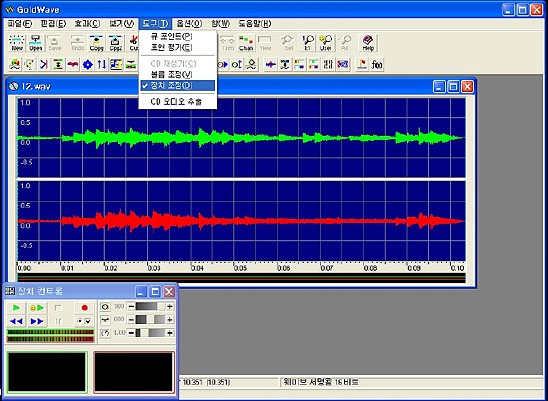Decrease speed with the 1.00 minus button
This screenshot has height=401, width=548.
pyautogui.click(x=131, y=333)
